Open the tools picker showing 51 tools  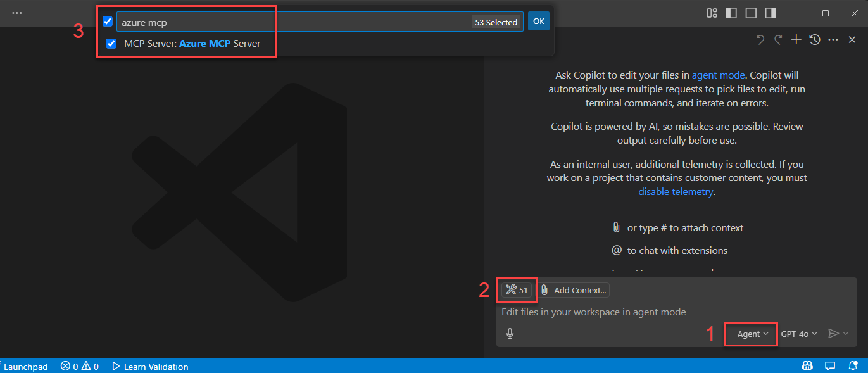coord(516,289)
